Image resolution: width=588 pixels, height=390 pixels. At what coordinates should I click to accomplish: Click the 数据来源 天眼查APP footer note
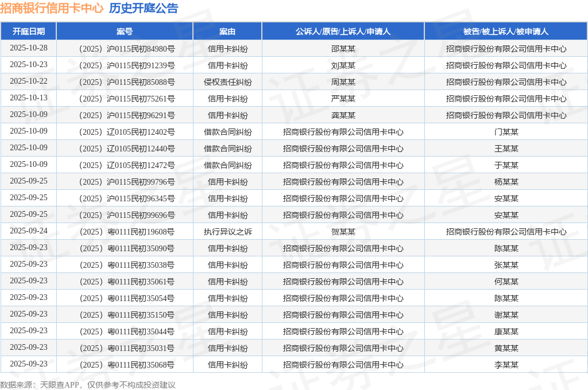[x=88, y=385]
